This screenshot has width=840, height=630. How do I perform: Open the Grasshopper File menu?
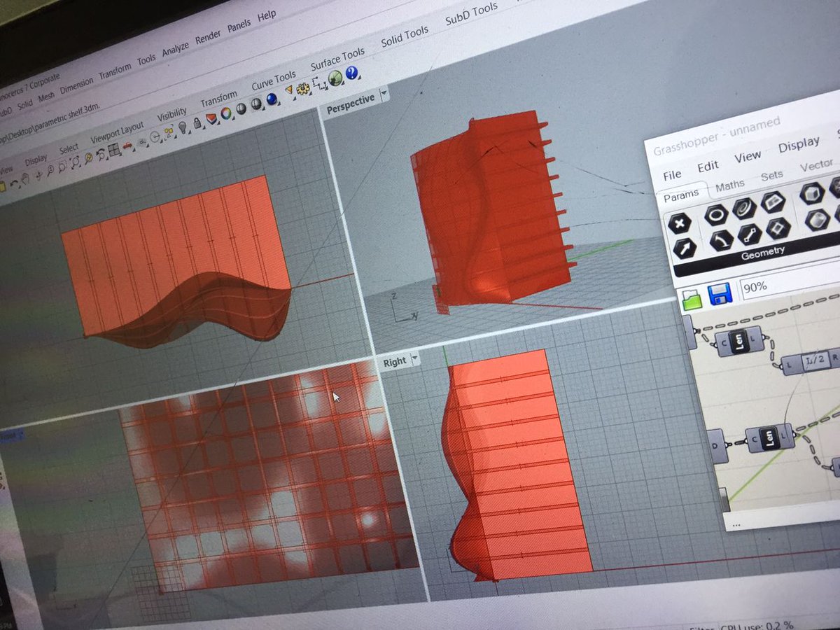[x=672, y=174]
